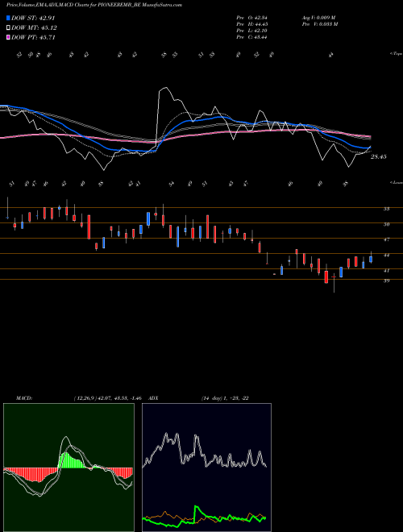Click the 53 price axis label

point(386,209)
